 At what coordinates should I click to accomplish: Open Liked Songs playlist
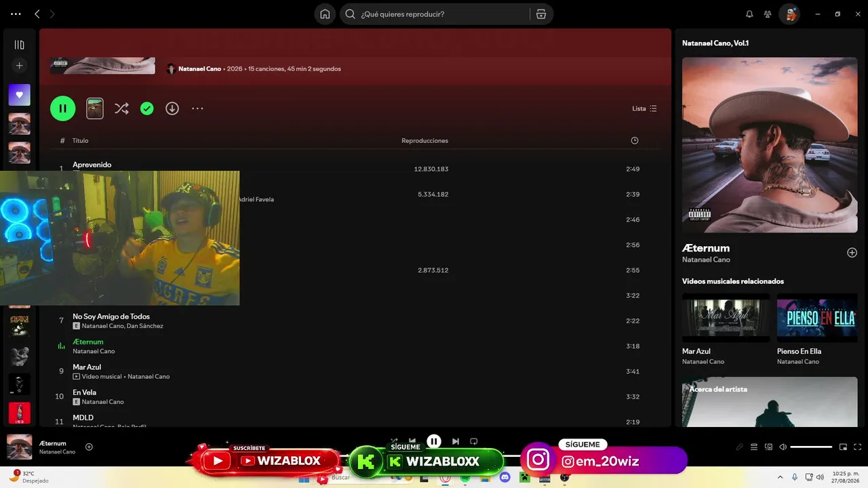point(19,95)
